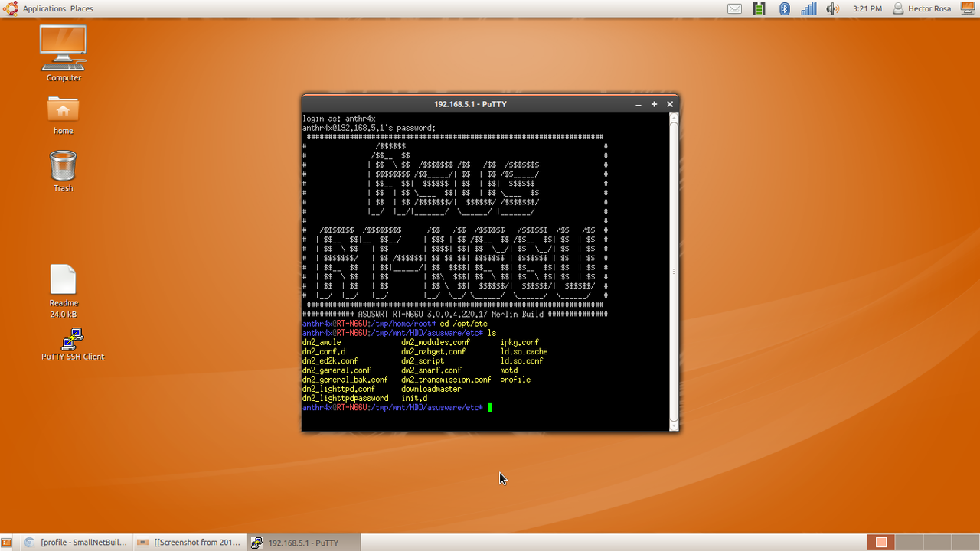Click the Bluetooth indicator in top panel
Image resolution: width=980 pixels, height=551 pixels.
(x=784, y=8)
